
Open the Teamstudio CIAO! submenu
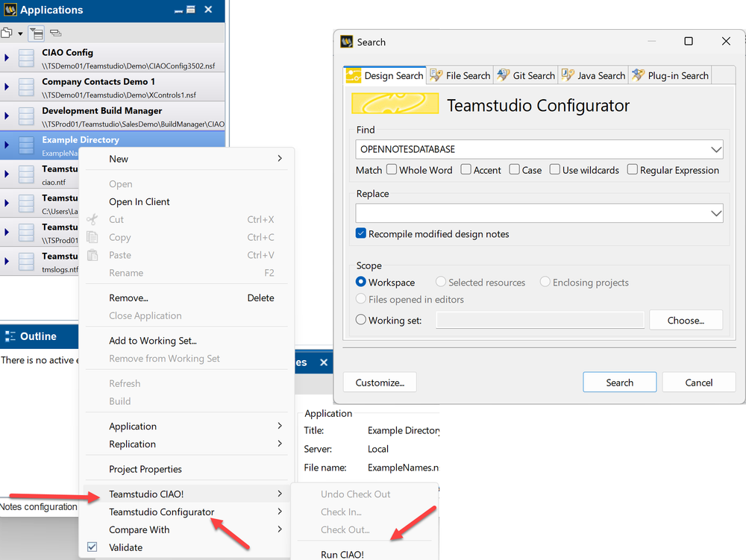[186, 494]
